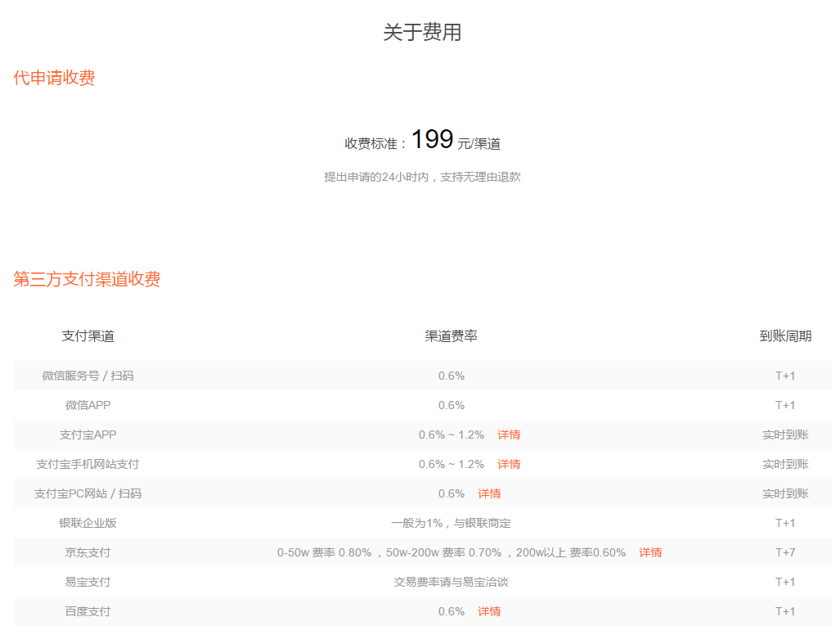Select the 微信APP payment channel row
Screen dimensions: 840x635
(86, 404)
